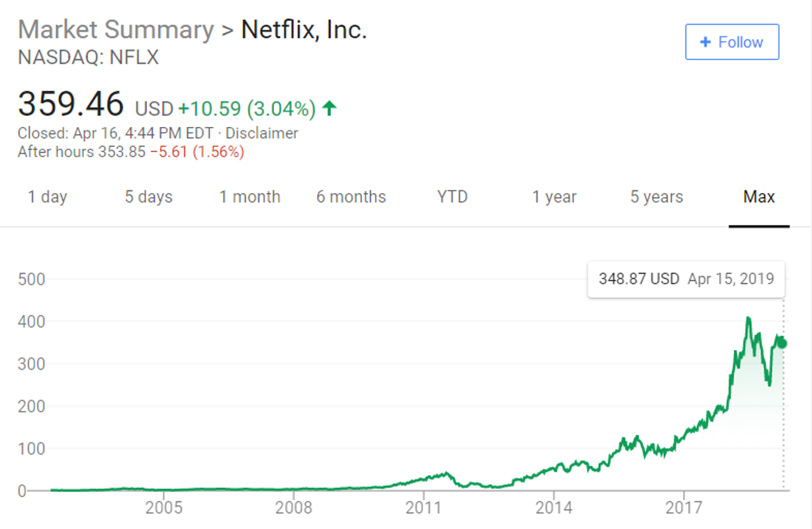This screenshot has width=812, height=529.
Task: Click the plus icon in Follow
Action: 705,42
